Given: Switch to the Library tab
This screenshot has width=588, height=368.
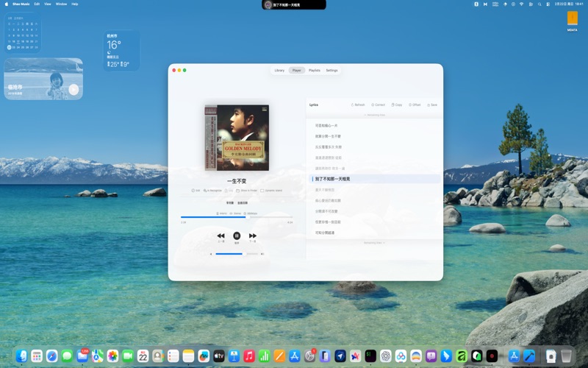Looking at the screenshot, I should pos(279,71).
